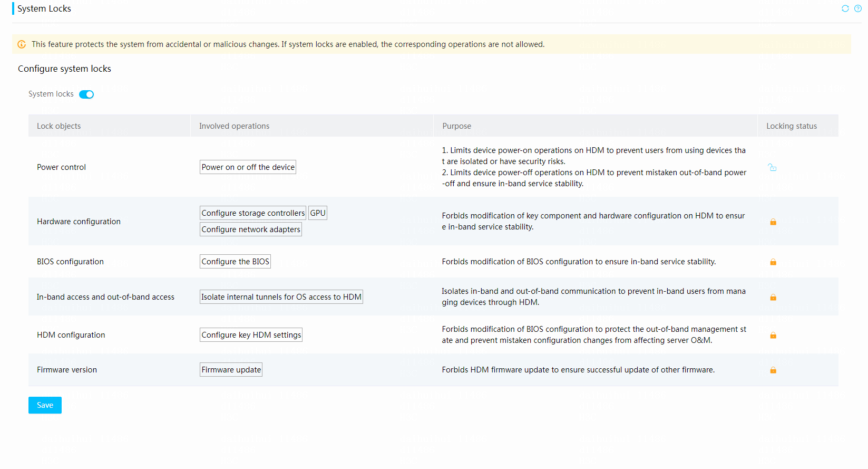The height and width of the screenshot is (469, 868).
Task: Open the help question mark icon
Action: 858,8
